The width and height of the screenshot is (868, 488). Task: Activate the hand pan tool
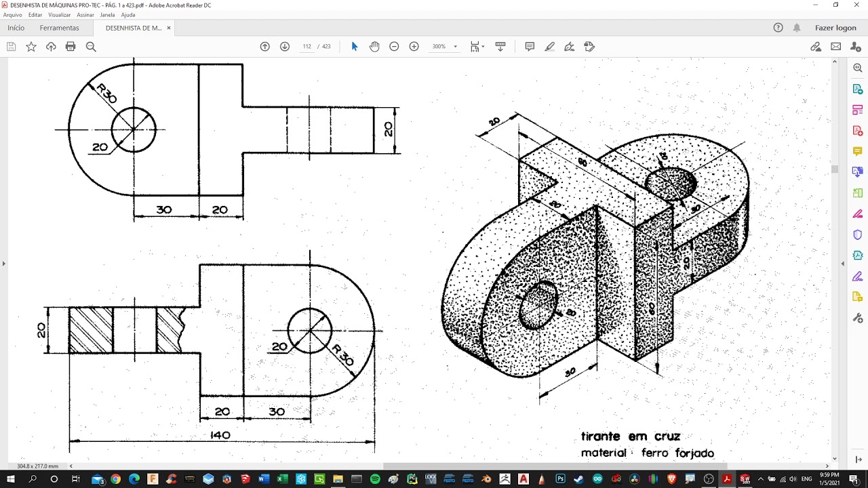pos(374,47)
